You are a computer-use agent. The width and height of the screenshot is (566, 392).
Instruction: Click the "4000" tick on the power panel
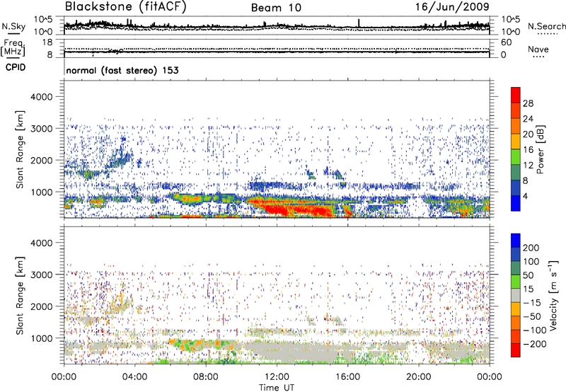pos(41,97)
